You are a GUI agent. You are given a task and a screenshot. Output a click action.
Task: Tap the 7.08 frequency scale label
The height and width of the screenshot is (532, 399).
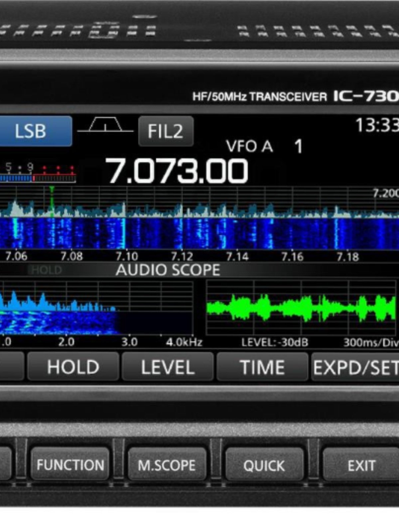click(71, 256)
